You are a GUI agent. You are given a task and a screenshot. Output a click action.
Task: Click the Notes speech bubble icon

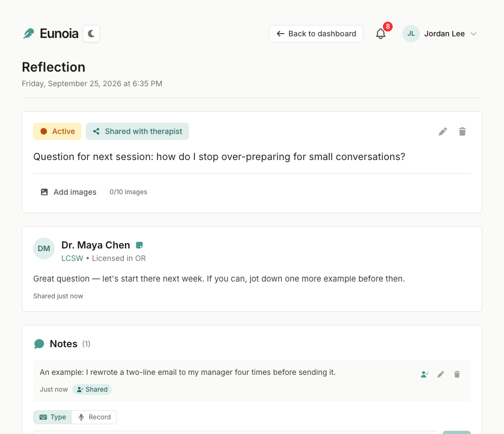[x=39, y=344]
